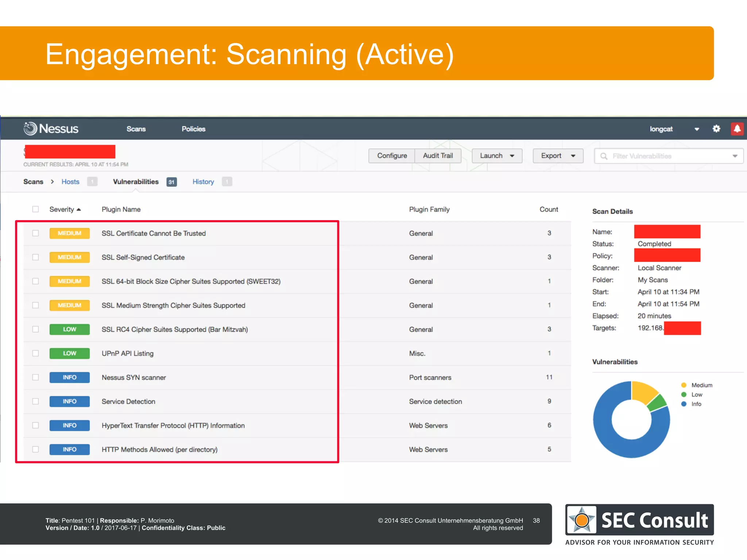Viewport: 747px width, 560px height.
Task: Switch to the Hosts tab
Action: click(70, 182)
